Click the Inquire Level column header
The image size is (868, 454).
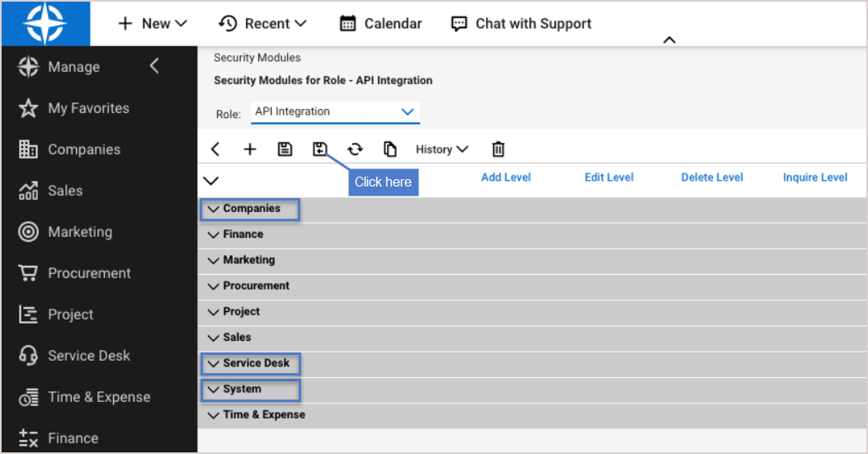[x=815, y=177]
